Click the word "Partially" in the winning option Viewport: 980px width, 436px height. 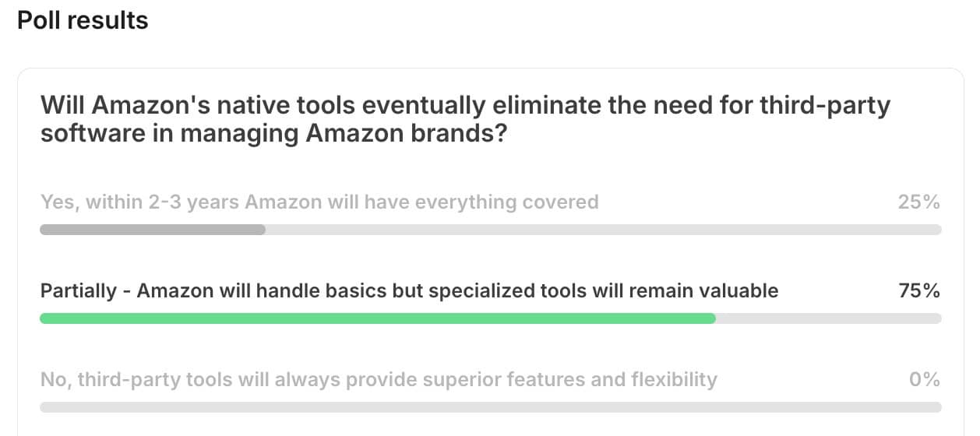point(78,291)
